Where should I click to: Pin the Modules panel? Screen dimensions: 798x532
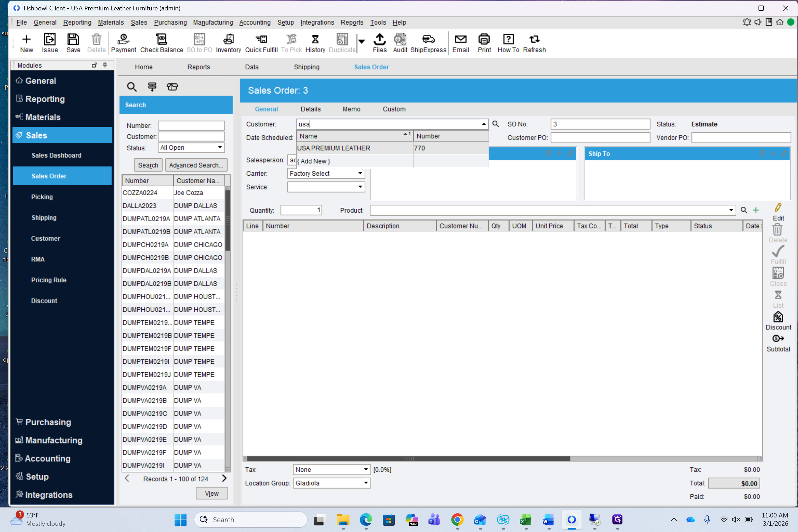click(105, 65)
